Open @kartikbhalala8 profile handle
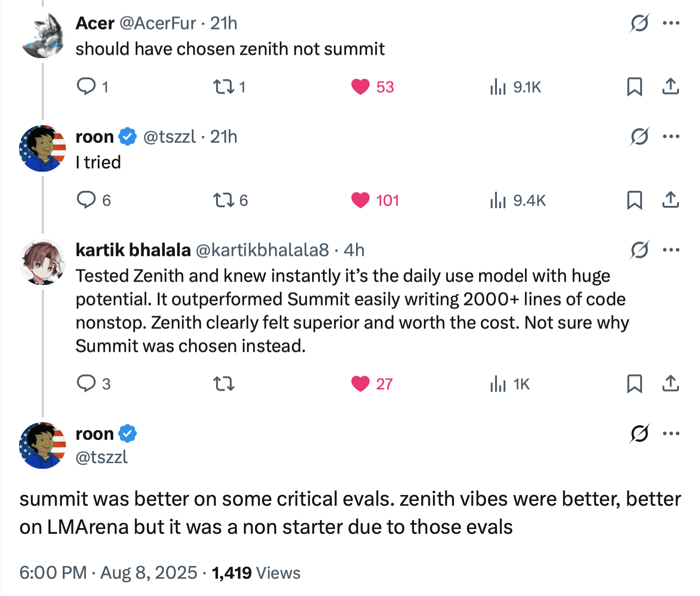 coord(262,250)
